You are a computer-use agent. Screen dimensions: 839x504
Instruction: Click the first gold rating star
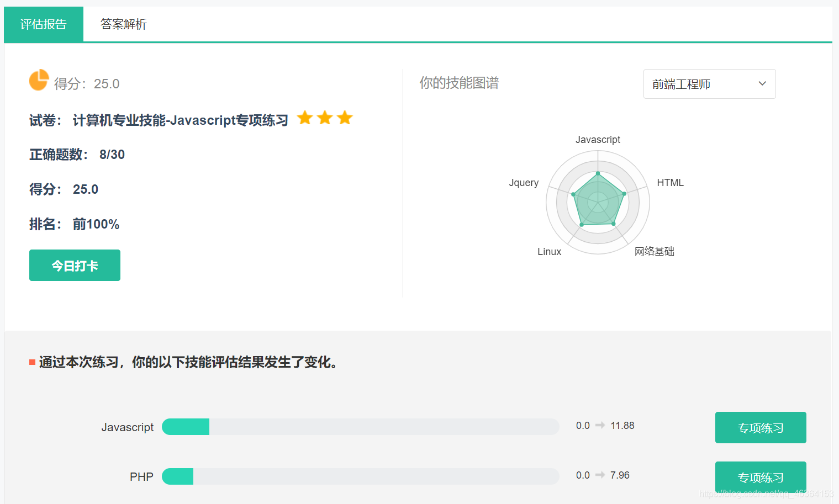(305, 118)
